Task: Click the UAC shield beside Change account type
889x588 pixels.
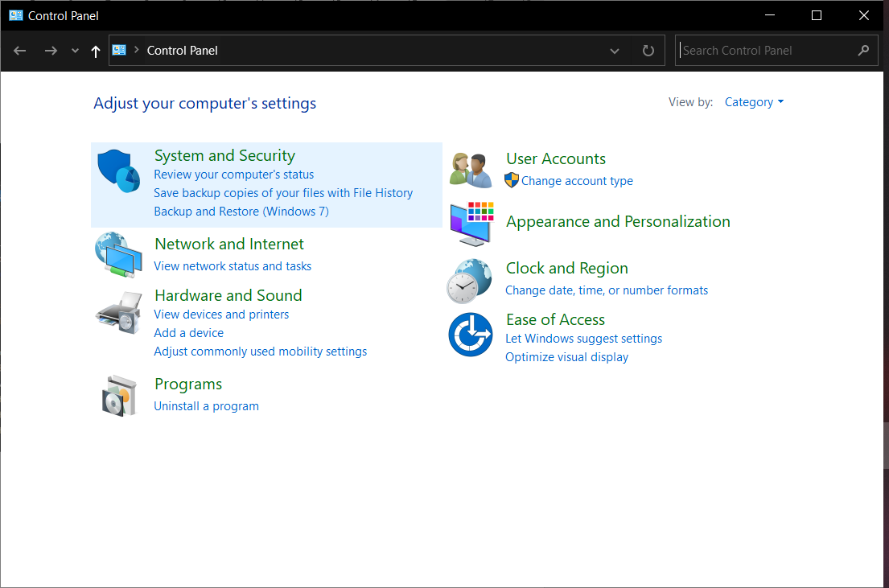Action: tap(512, 180)
